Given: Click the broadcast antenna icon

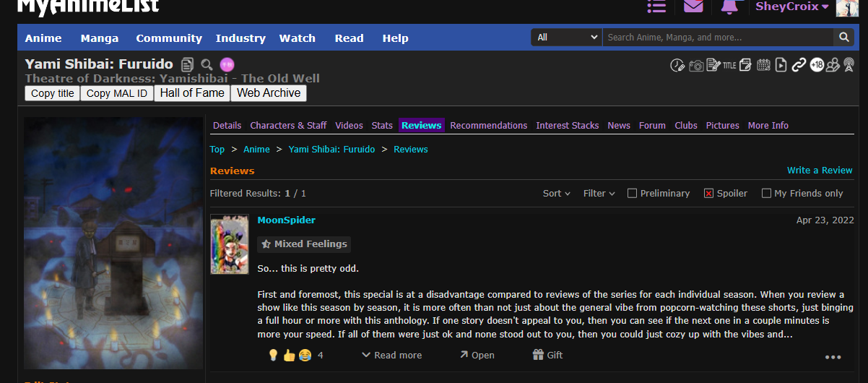Looking at the screenshot, I should 850,66.
